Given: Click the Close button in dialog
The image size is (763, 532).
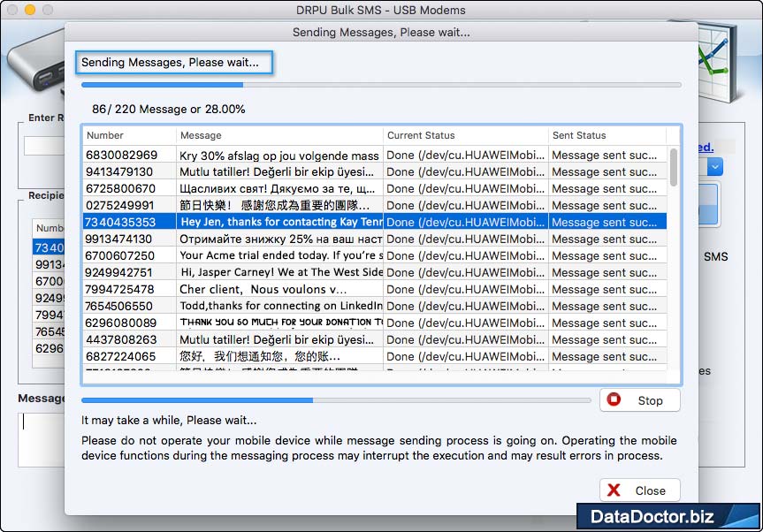Looking at the screenshot, I should (x=639, y=490).
